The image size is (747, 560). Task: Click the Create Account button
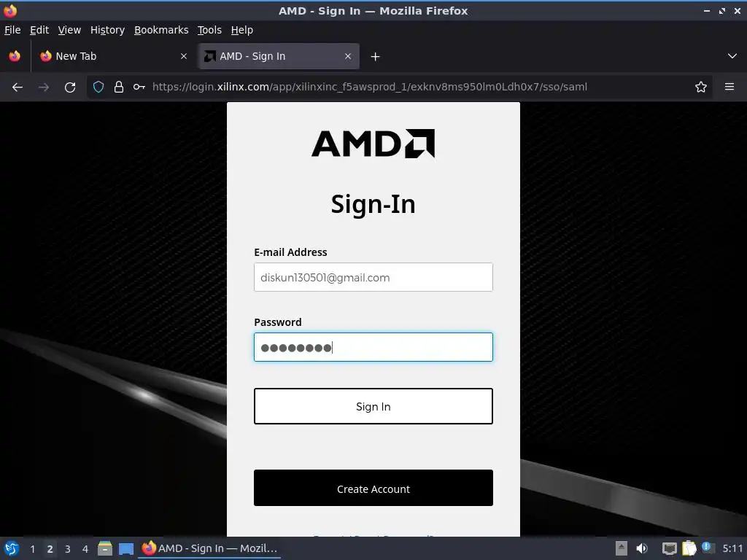pos(373,488)
